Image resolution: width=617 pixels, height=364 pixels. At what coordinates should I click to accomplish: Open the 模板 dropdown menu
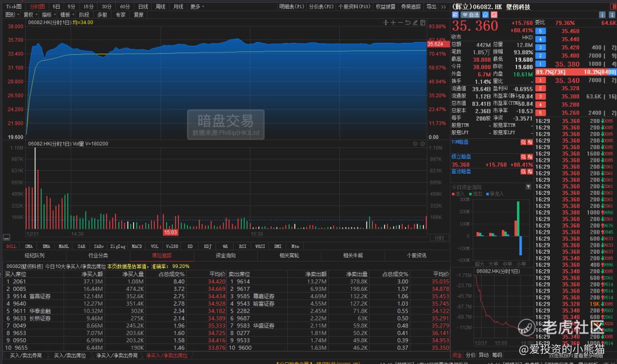tap(66, 14)
